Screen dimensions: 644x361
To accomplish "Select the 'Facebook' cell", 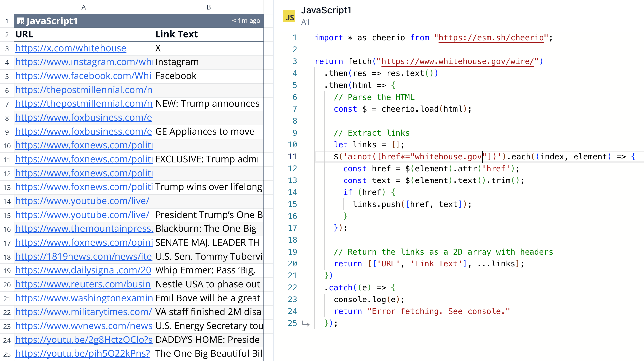I will click(209, 76).
